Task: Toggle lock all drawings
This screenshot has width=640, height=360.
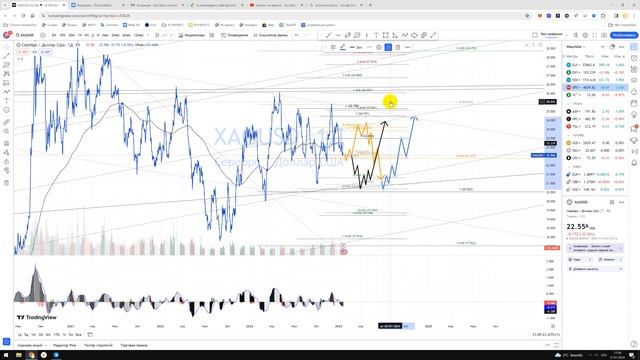Action: pyautogui.click(x=7, y=161)
